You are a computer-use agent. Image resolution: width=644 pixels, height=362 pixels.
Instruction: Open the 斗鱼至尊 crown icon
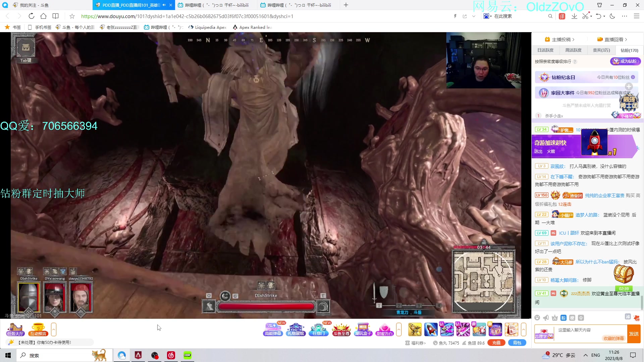coord(341,329)
